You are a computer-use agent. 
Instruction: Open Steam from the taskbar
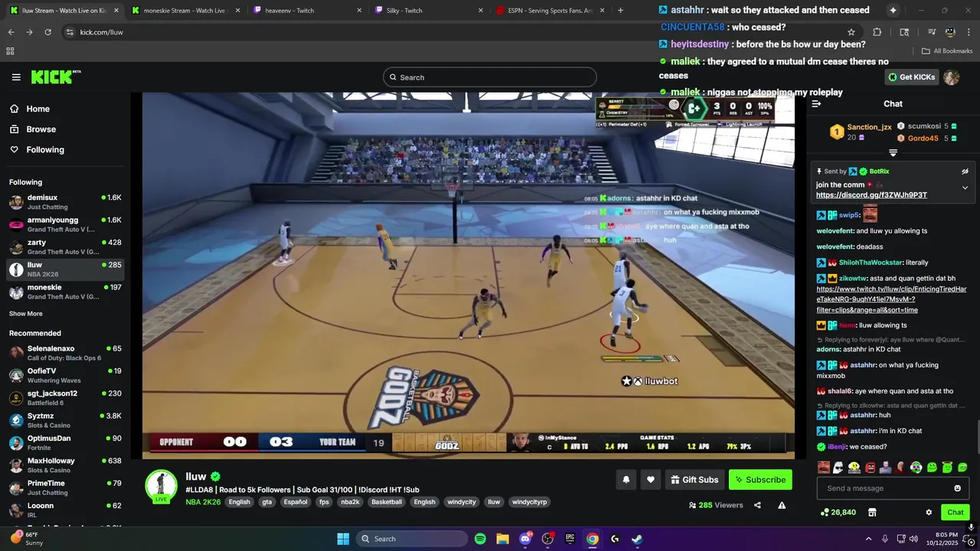click(x=637, y=539)
